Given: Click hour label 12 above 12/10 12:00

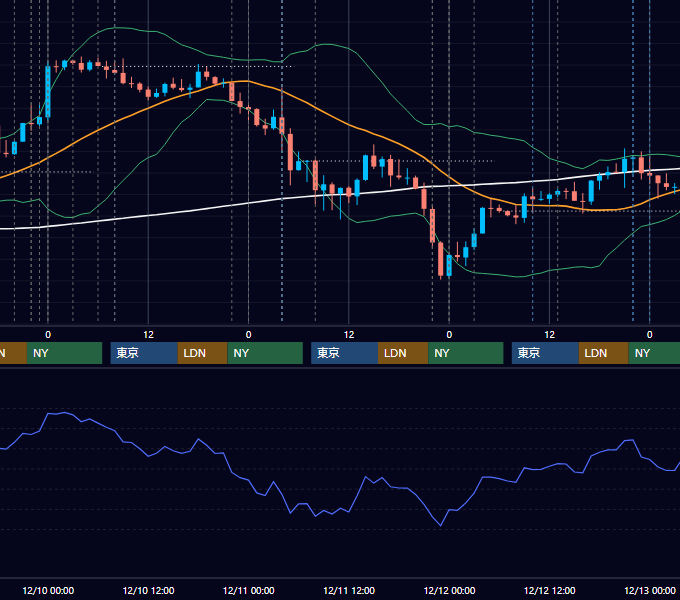Looking at the screenshot, I should (x=148, y=335).
